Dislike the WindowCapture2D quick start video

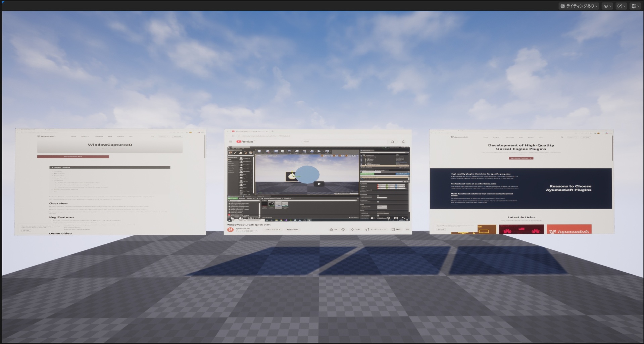point(343,229)
